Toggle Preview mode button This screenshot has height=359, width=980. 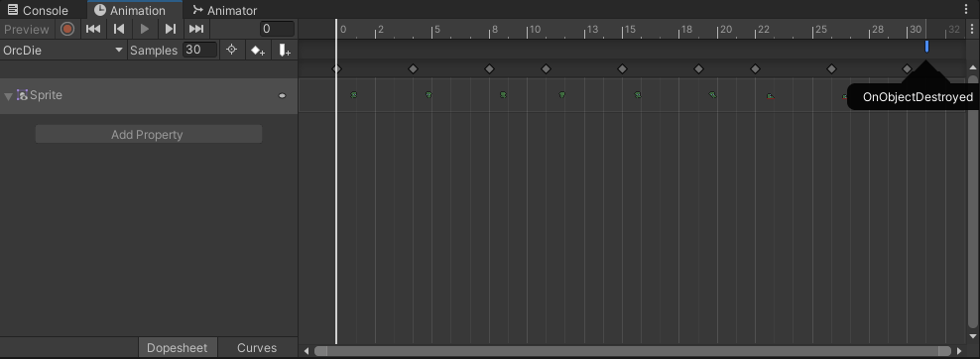coord(26,30)
